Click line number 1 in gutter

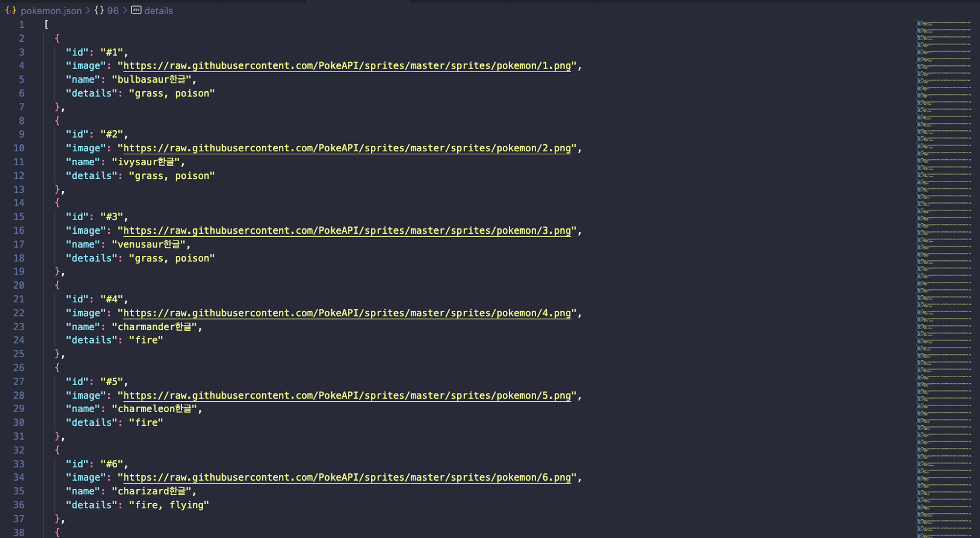point(22,24)
